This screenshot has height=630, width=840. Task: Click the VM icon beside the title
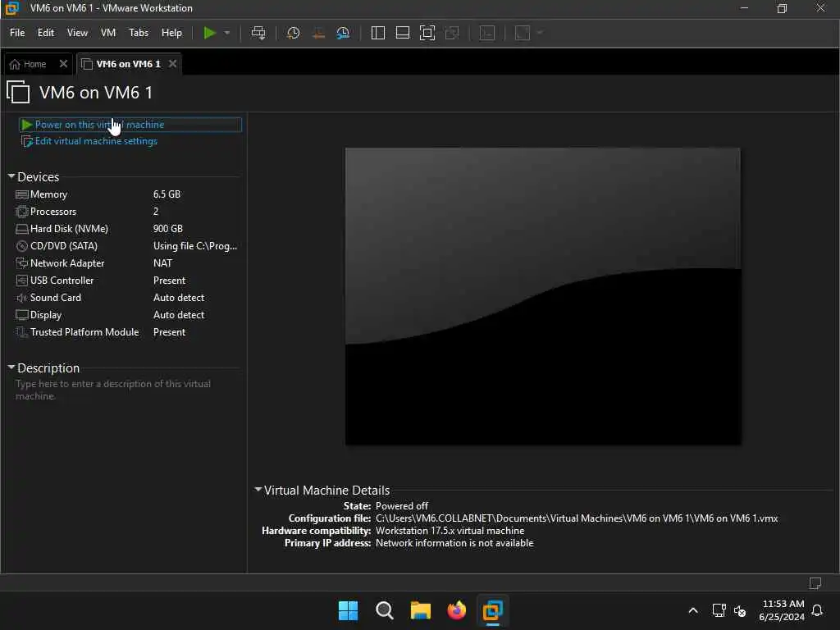[x=18, y=92]
